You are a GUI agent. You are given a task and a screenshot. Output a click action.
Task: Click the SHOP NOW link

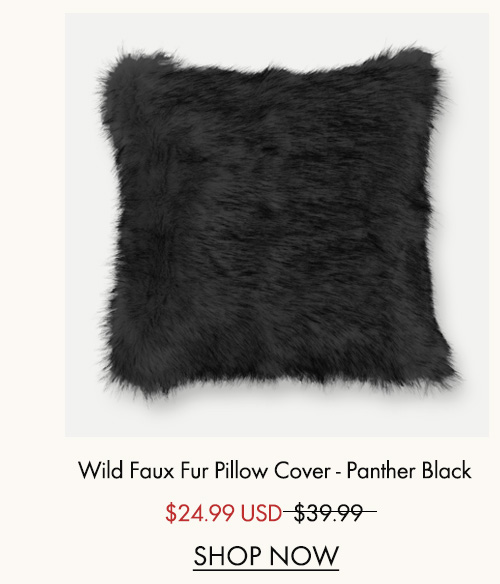(x=266, y=556)
